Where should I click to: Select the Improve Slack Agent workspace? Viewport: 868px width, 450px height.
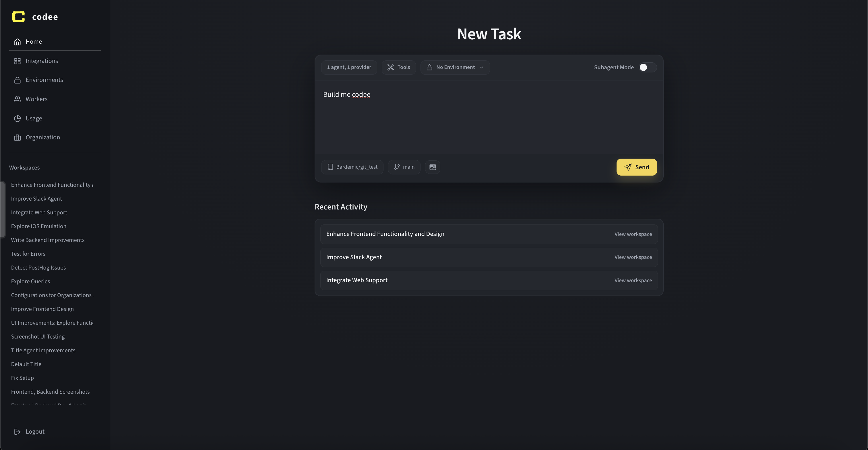pos(36,198)
